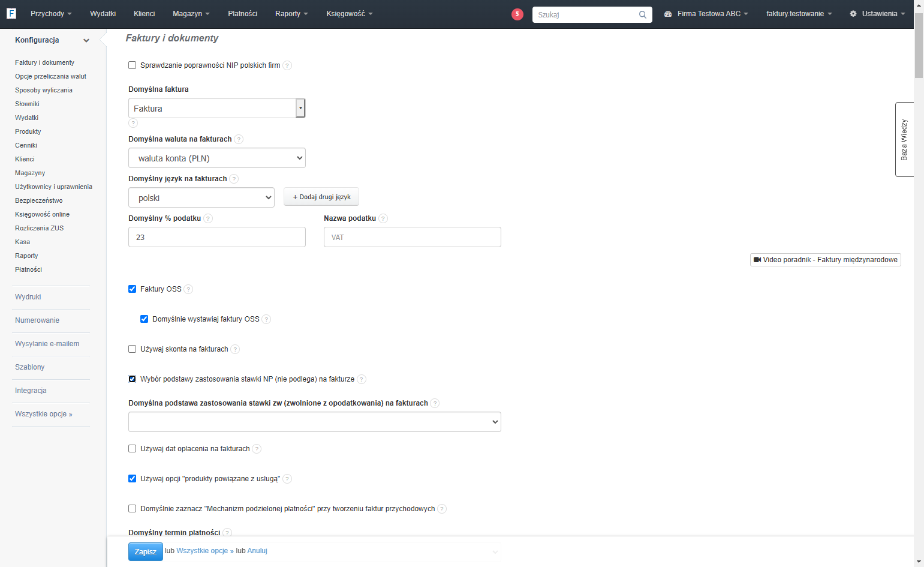Open Video poradnik Faktury międzynarodowe

826,260
